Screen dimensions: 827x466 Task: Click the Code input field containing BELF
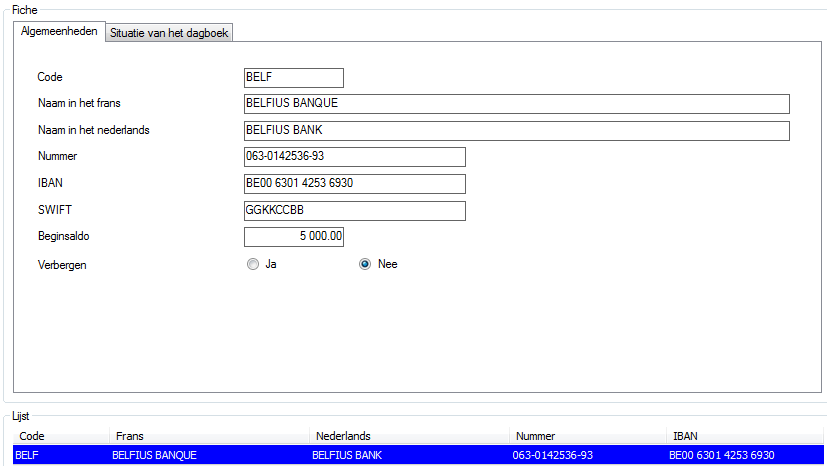(x=294, y=77)
